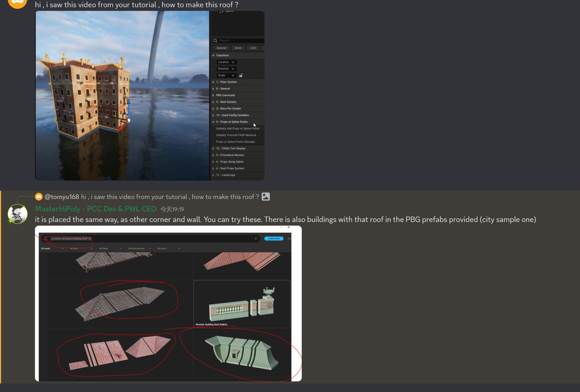The height and width of the screenshot is (392, 580).
Task: Toggle the Scale lock icon
Action: 241,75
